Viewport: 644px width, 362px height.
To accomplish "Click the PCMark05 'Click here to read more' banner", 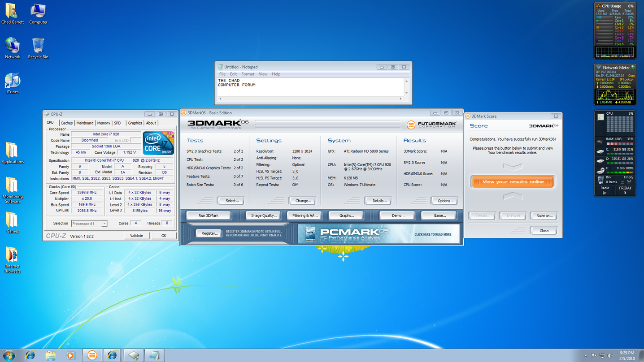I will (379, 234).
